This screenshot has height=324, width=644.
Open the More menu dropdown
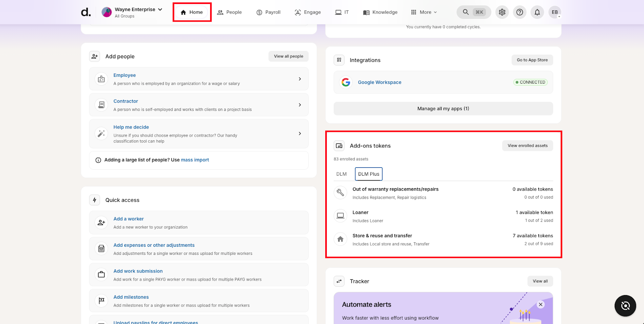click(x=424, y=12)
